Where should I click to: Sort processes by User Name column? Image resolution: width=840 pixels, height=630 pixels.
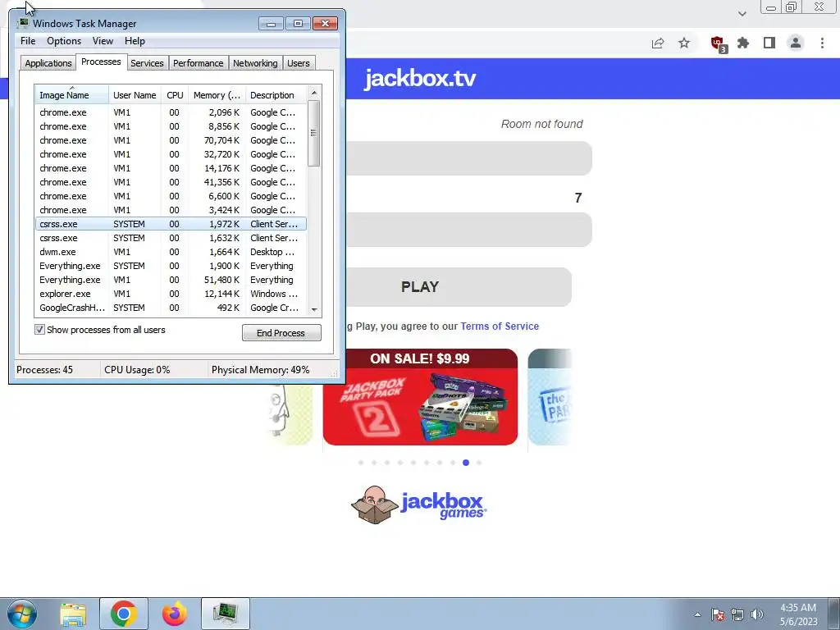pos(135,95)
